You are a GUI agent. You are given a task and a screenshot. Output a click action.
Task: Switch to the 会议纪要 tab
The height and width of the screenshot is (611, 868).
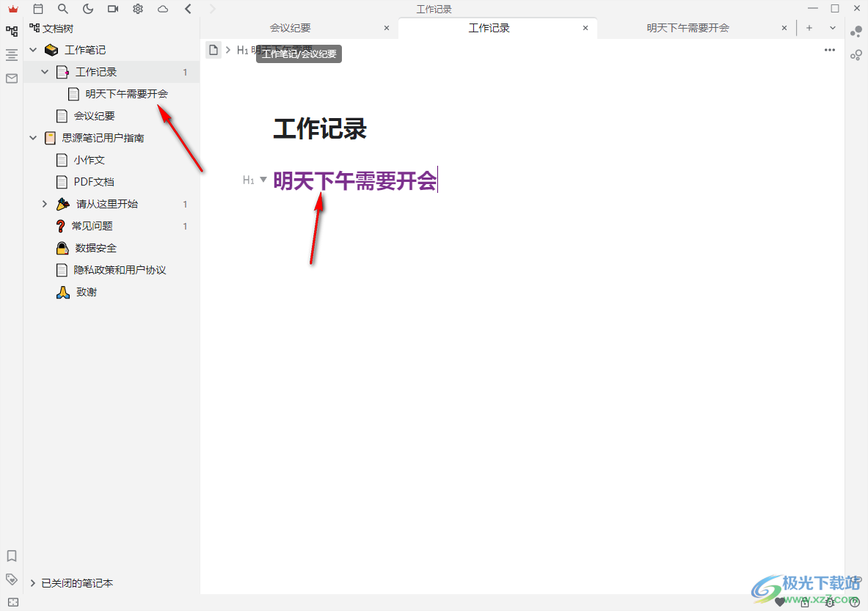click(x=290, y=28)
